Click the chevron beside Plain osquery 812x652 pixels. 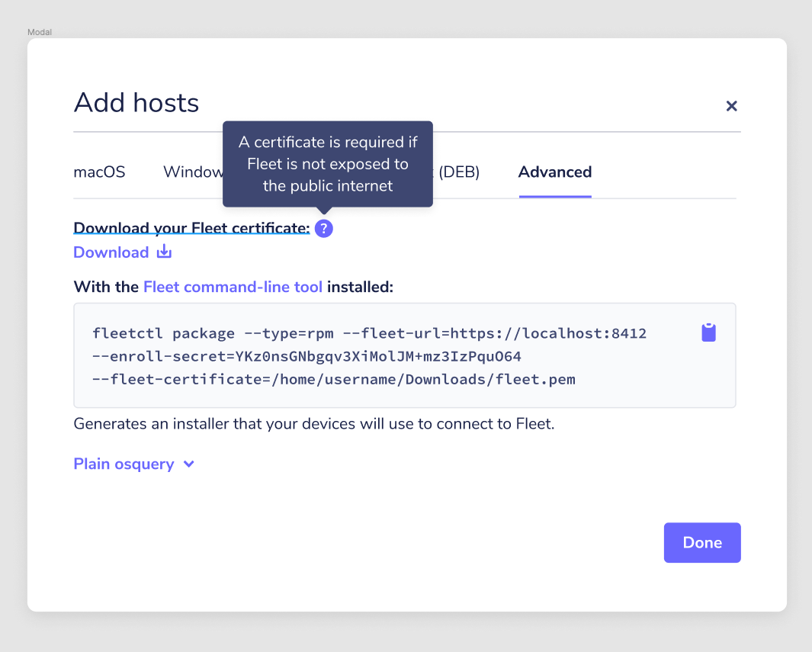188,464
